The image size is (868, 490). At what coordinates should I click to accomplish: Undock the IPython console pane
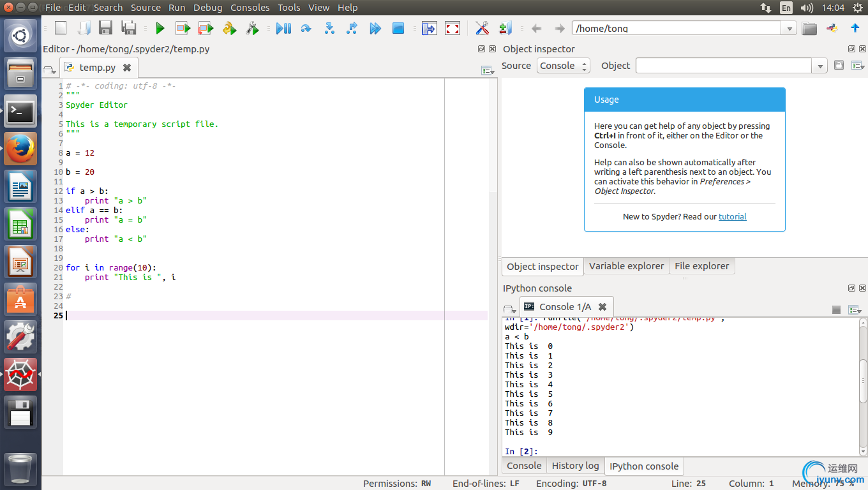pos(851,288)
